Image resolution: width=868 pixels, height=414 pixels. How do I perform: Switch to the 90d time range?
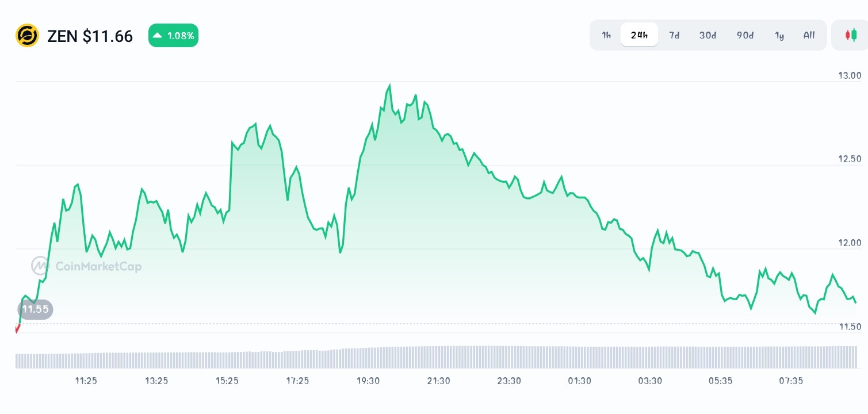pos(745,35)
